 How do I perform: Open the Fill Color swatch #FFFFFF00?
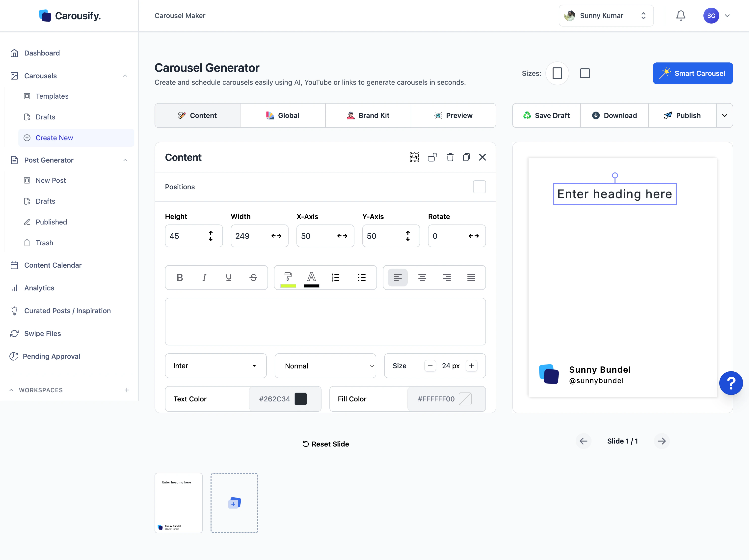[x=465, y=399]
